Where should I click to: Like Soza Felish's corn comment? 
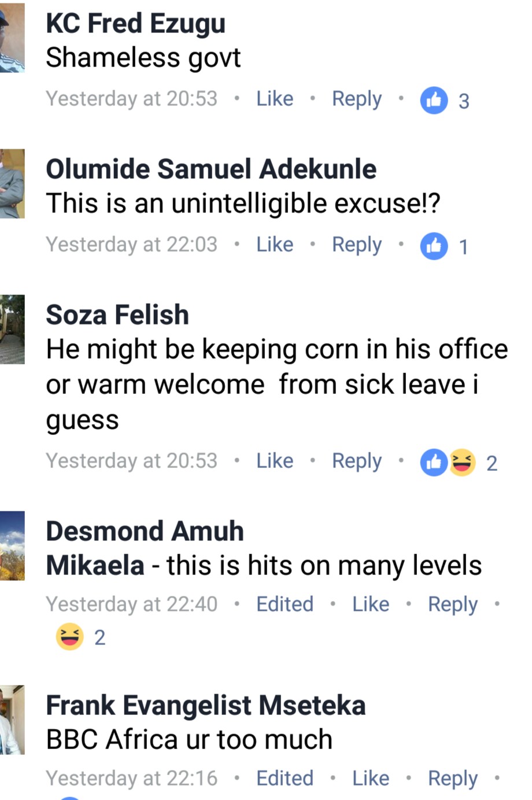point(275,461)
